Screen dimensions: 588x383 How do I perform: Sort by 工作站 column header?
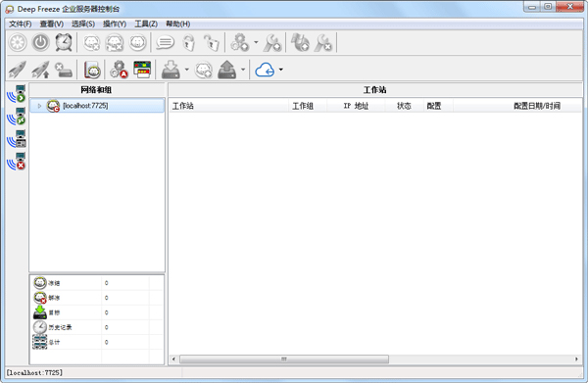point(228,106)
